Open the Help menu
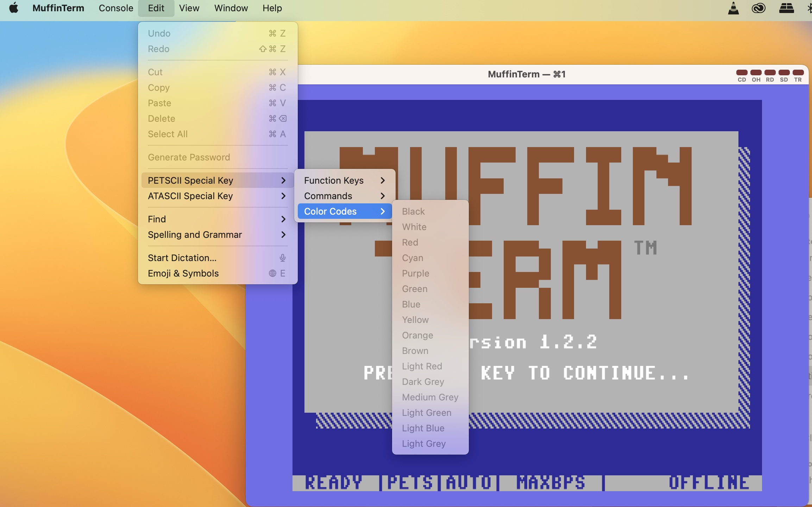 tap(272, 8)
